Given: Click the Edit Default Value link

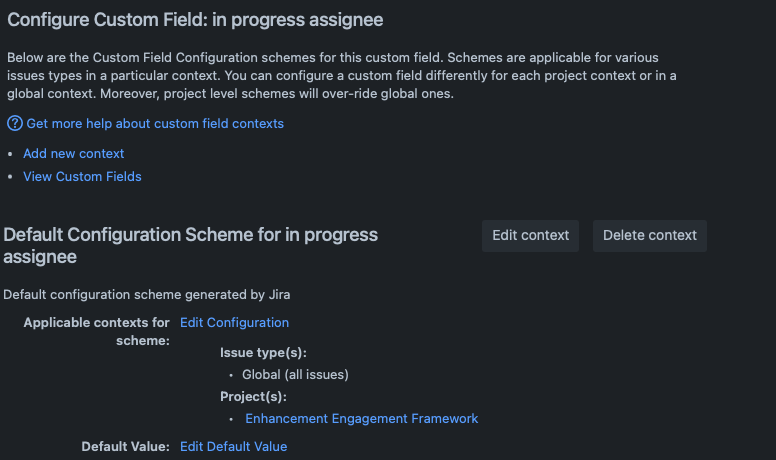Looking at the screenshot, I should (x=233, y=447).
